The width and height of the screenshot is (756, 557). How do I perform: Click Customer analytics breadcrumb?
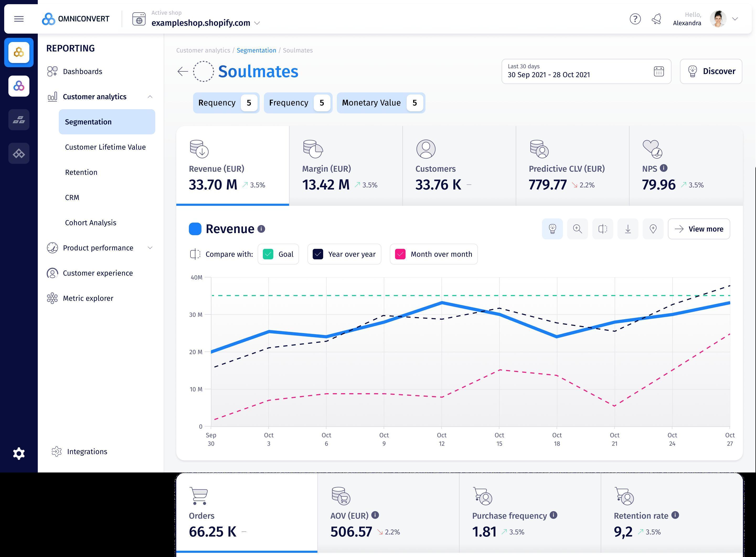[x=203, y=50]
